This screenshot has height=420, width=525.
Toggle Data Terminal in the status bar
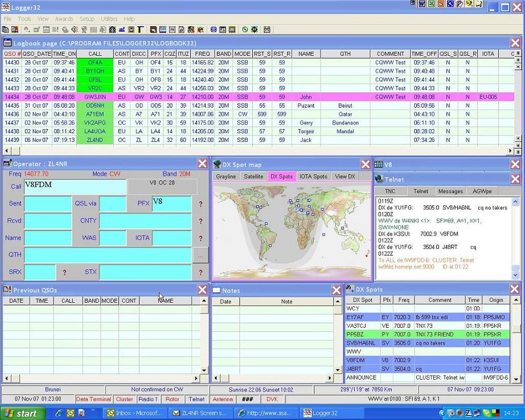[93, 400]
